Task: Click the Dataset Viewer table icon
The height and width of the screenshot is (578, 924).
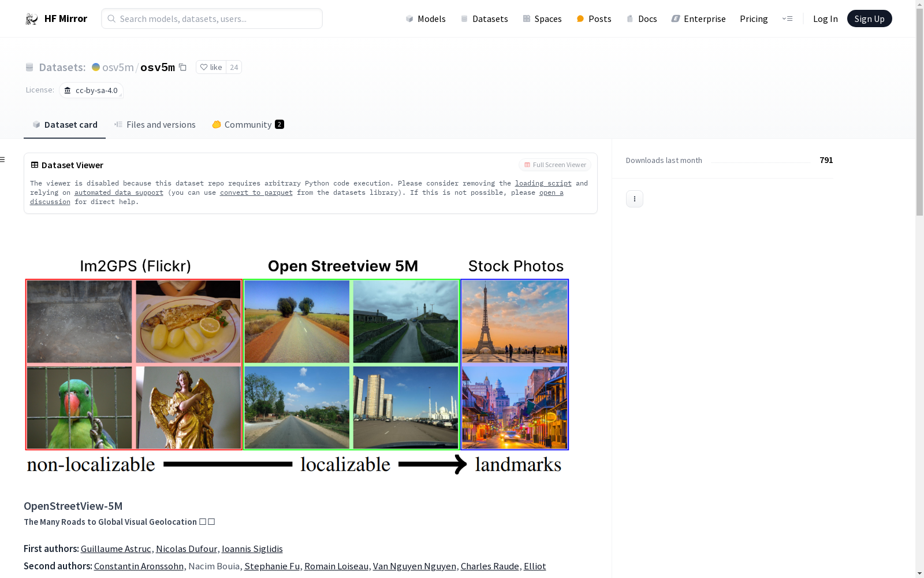Action: [x=35, y=165]
